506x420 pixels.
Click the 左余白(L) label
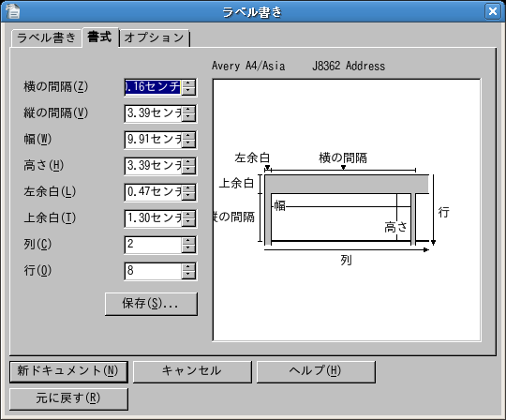pos(50,192)
